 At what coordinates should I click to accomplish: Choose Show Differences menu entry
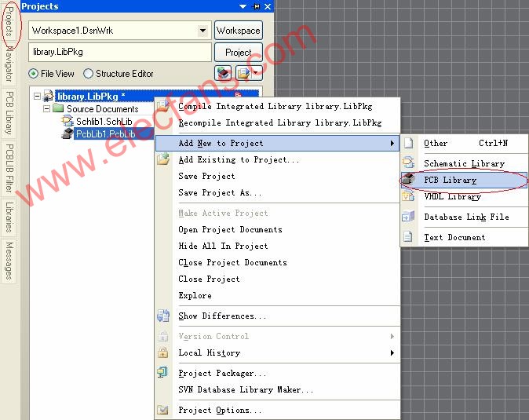(x=277, y=316)
